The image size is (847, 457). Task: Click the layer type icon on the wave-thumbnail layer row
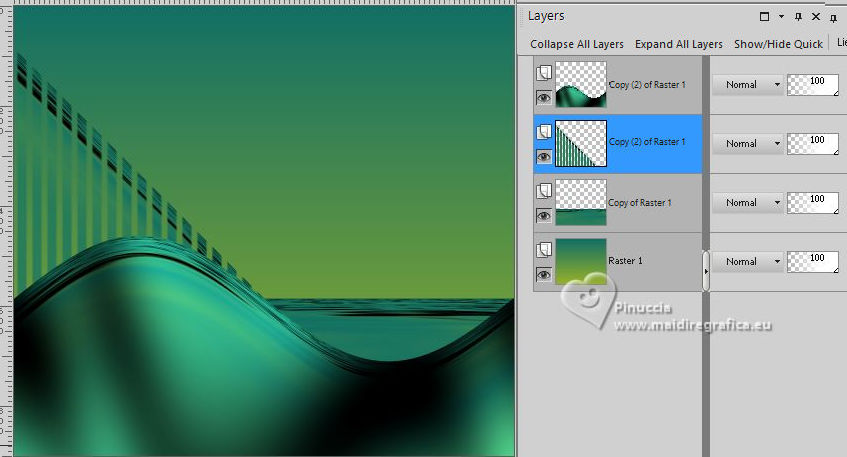[x=544, y=72]
